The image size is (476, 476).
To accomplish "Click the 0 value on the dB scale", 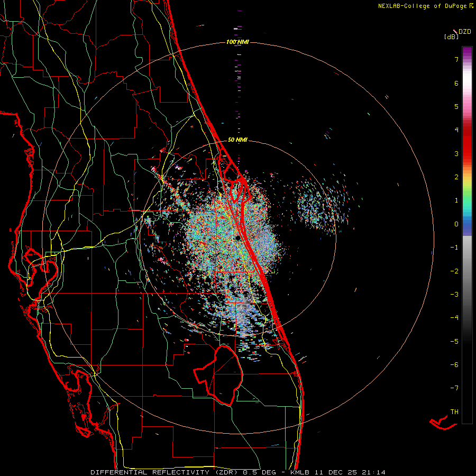I will pos(456,224).
